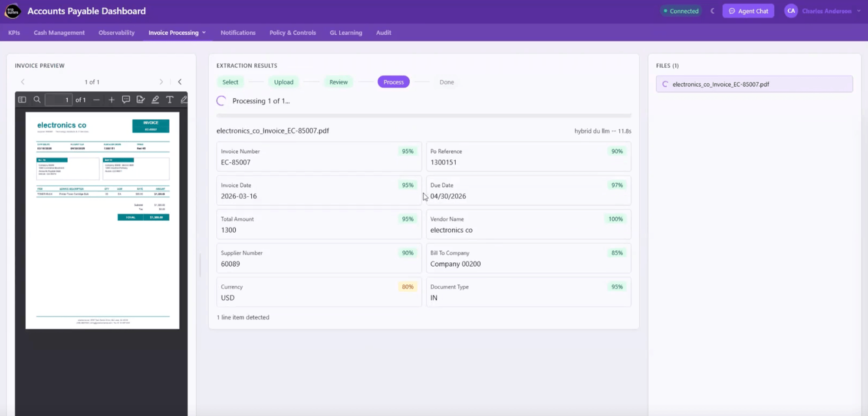
Task: Open the KPIs tab
Action: pyautogui.click(x=14, y=33)
